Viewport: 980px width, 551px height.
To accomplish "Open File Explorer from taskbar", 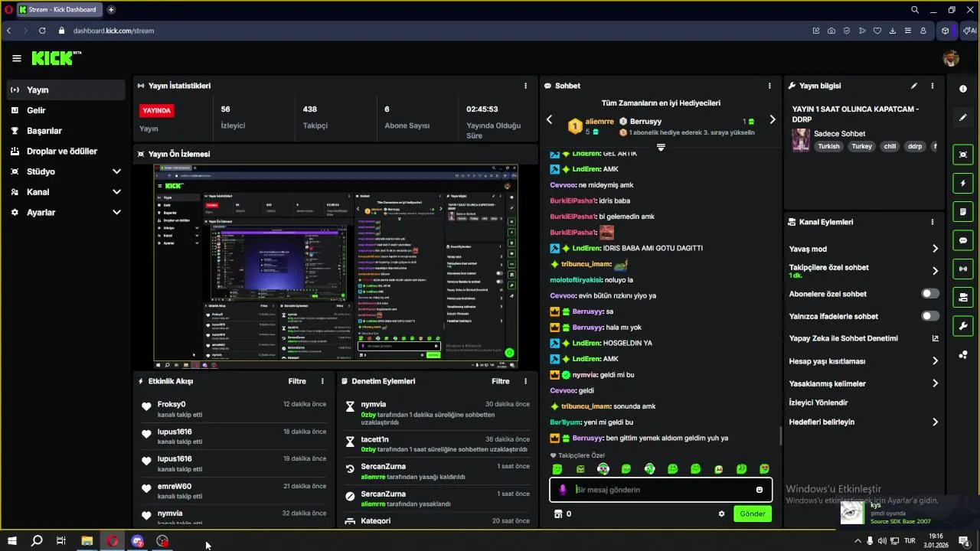I will click(x=87, y=541).
